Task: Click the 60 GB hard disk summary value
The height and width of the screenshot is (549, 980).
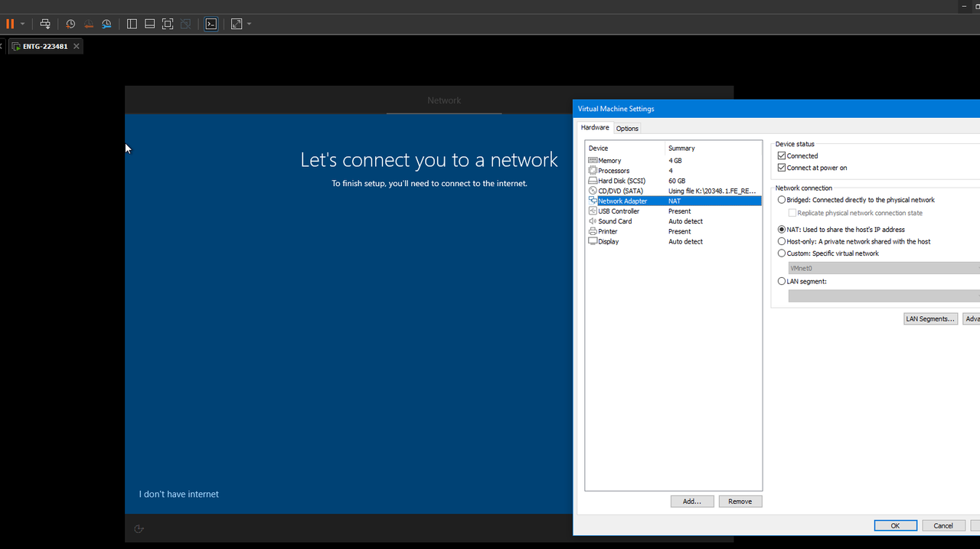Action: (x=677, y=181)
